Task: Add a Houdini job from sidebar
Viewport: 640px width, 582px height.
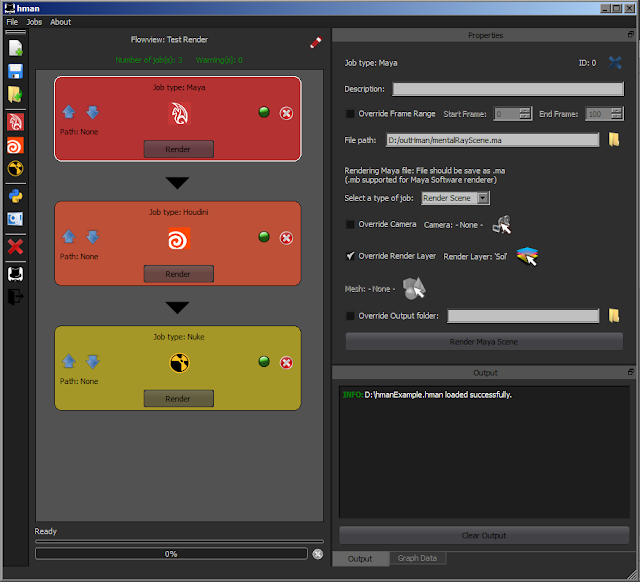Action: click(16, 145)
